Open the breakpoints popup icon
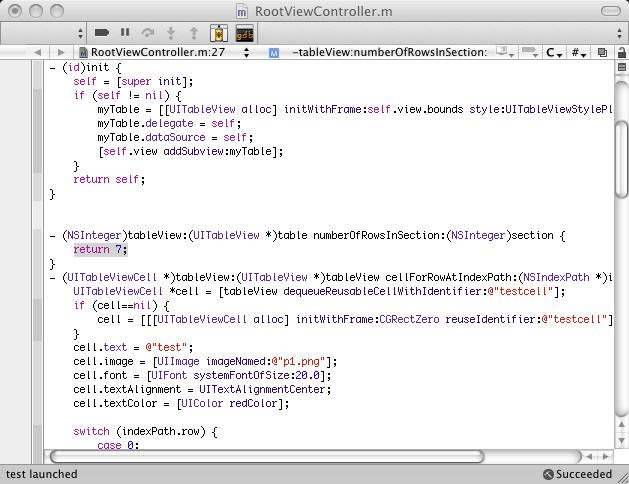 click(x=529, y=52)
